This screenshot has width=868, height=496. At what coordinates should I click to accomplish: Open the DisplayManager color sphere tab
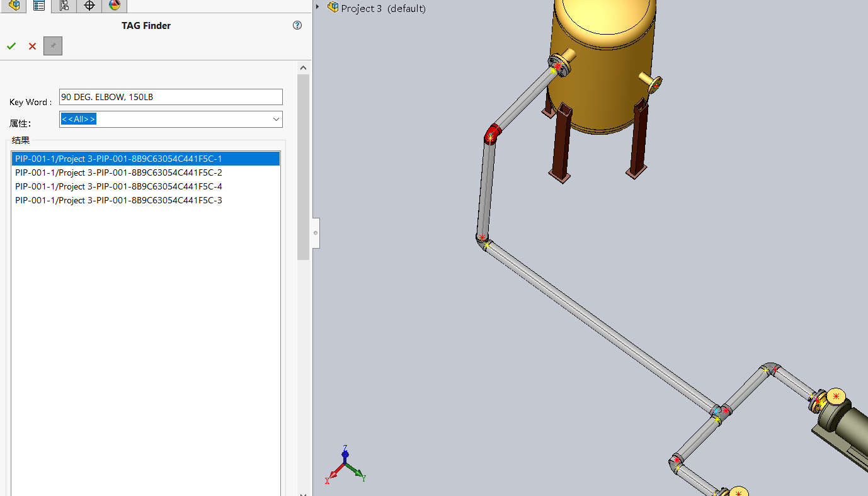[x=115, y=6]
